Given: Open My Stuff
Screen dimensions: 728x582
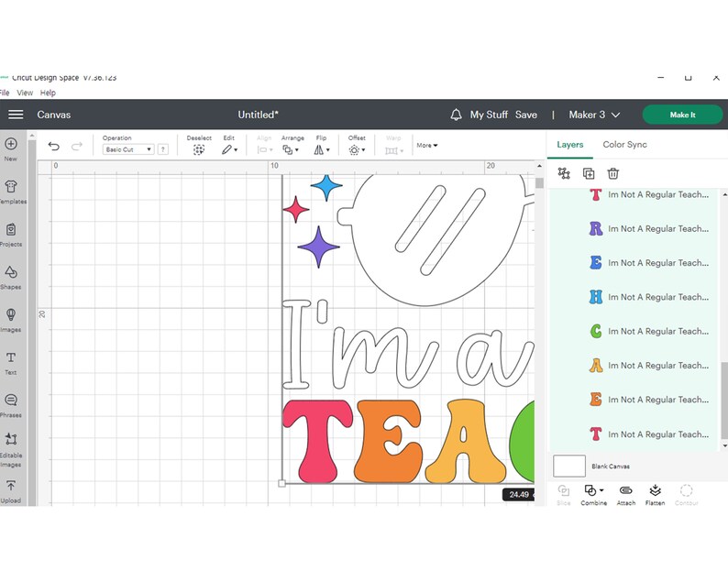Looking at the screenshot, I should 489,115.
